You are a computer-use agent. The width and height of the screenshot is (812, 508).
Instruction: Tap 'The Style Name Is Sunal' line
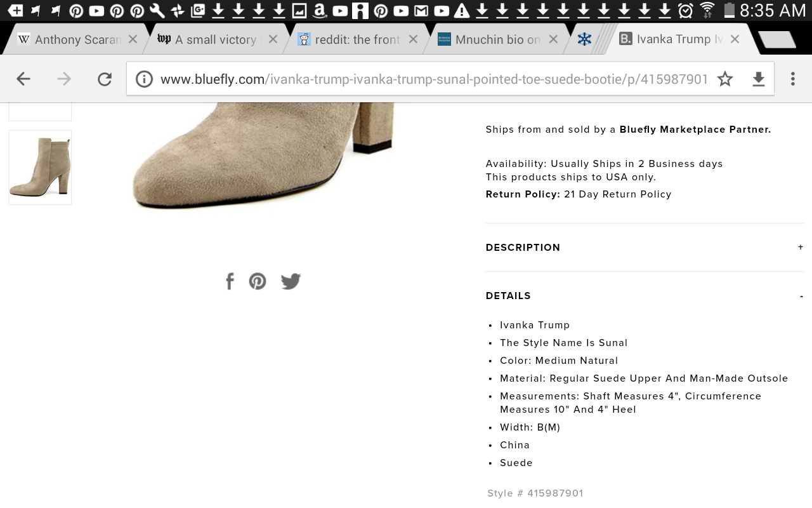[x=564, y=343]
